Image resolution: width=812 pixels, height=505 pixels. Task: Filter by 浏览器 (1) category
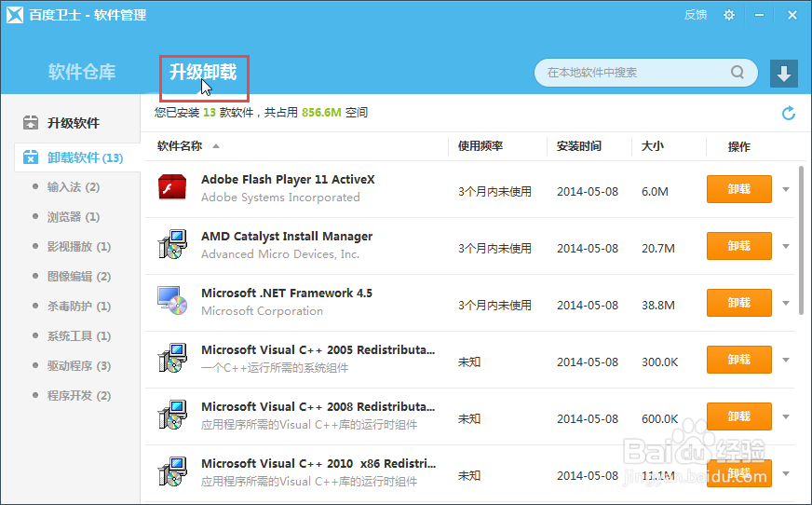(73, 216)
